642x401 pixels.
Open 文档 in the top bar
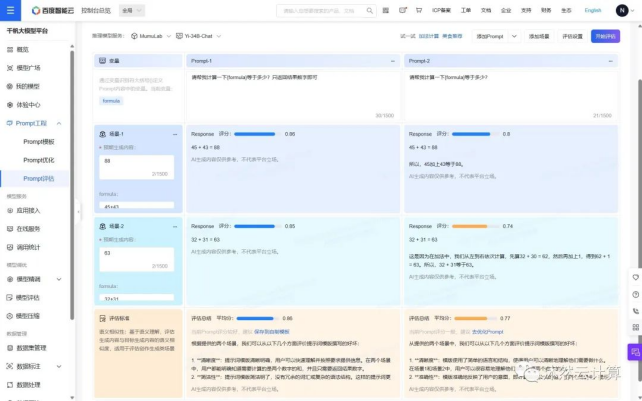(x=486, y=11)
